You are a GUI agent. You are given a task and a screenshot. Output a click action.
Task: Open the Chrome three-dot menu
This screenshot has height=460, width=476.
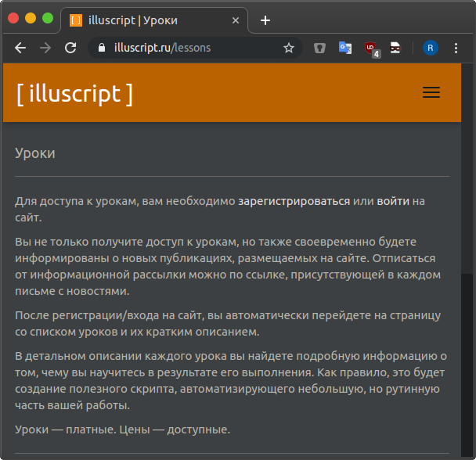pyautogui.click(x=456, y=48)
